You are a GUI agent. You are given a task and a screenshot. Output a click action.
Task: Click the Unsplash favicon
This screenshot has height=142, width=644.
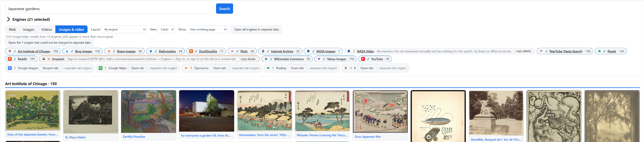pos(44,59)
